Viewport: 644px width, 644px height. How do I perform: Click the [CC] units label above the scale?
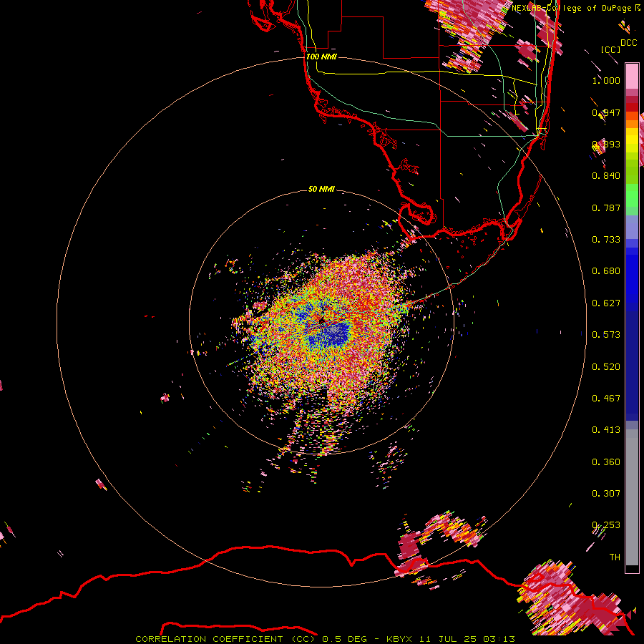pos(610,49)
